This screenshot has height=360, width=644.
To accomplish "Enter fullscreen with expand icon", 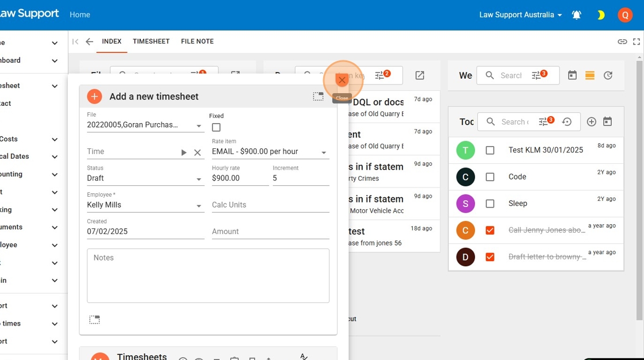I will [637, 41].
